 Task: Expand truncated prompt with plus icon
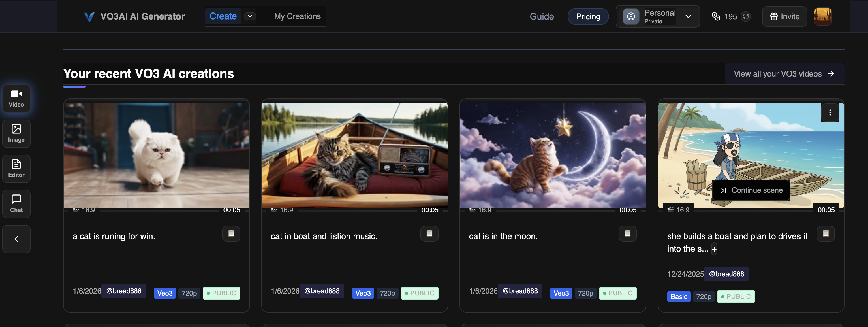tap(714, 249)
